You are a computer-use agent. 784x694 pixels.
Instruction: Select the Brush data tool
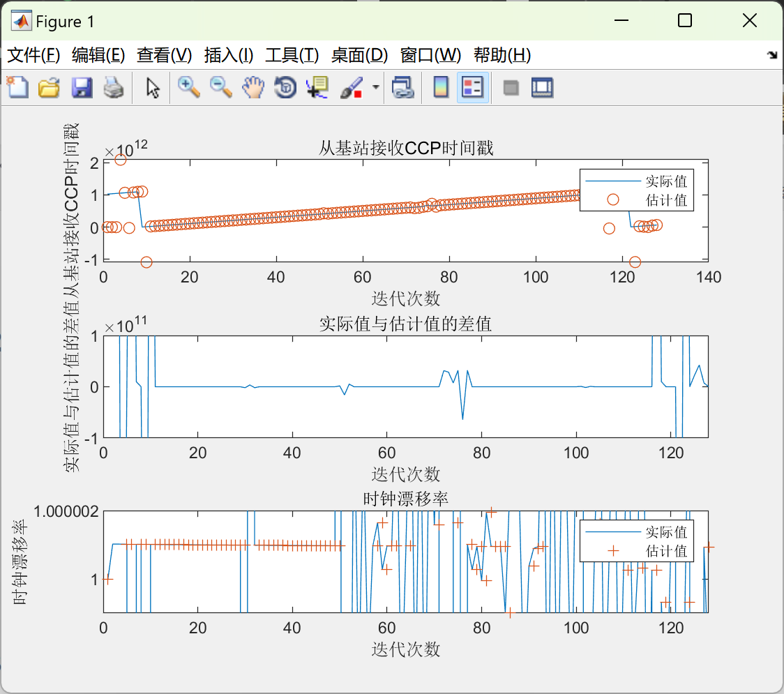(352, 87)
